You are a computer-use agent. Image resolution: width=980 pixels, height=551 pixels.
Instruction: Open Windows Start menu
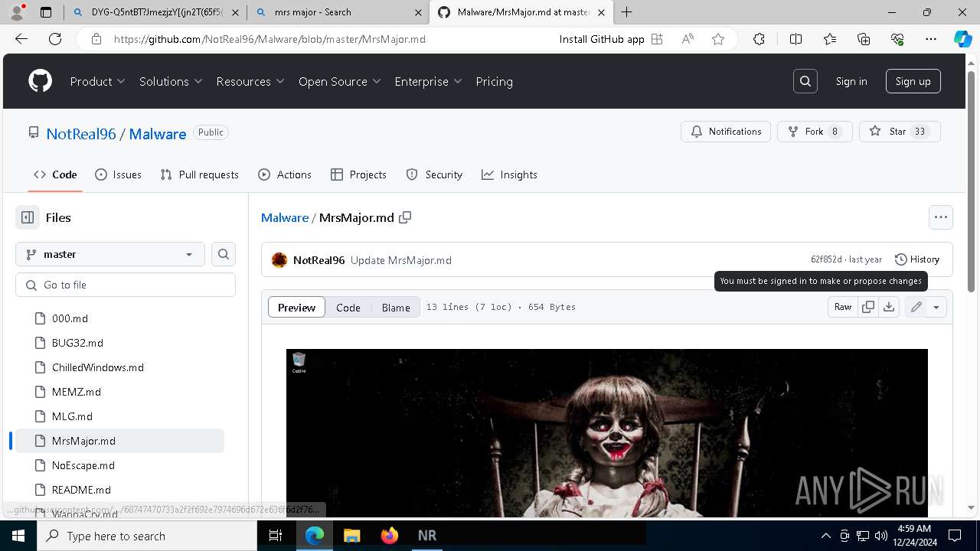point(18,536)
